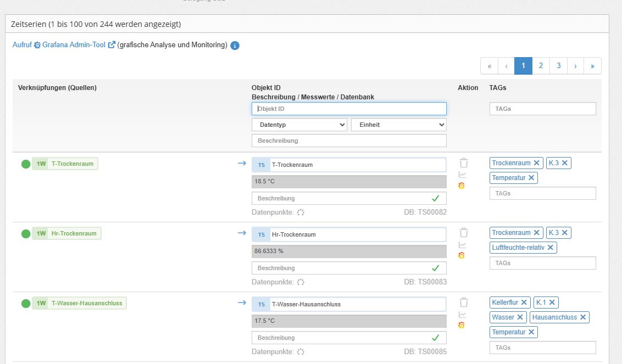
Task: Open chart for Hr-Trockenraum
Action: tap(462, 245)
